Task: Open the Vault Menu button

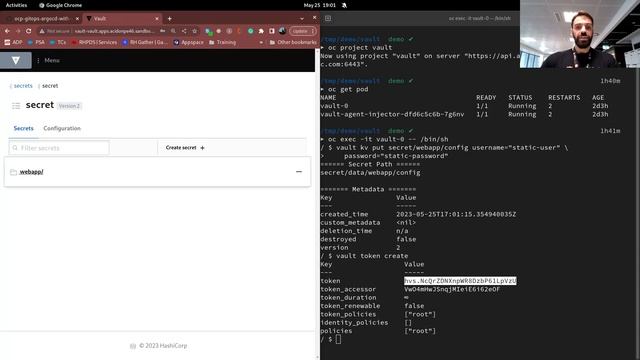Action: 48,60
